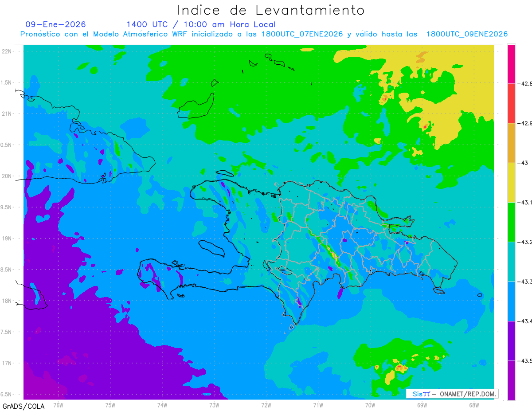Pick the light blue legend color swatch
Image resolution: width=532 pixels, height=411 pixels.
(511, 301)
